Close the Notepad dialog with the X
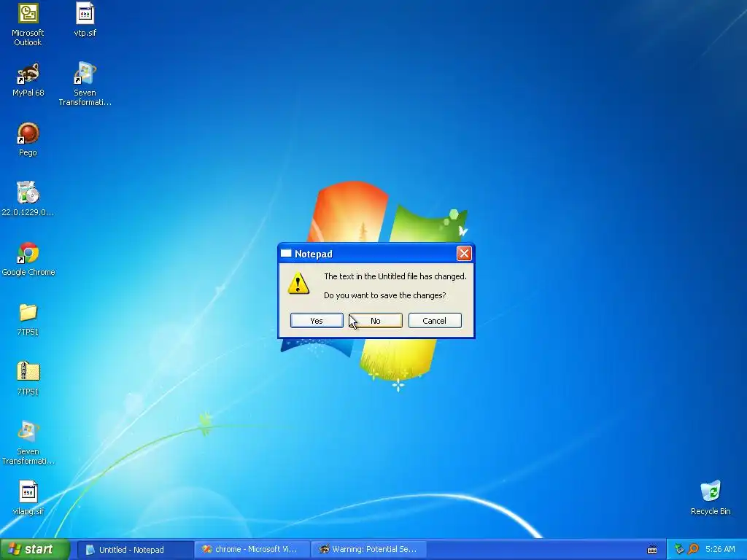The image size is (747, 560). (464, 253)
